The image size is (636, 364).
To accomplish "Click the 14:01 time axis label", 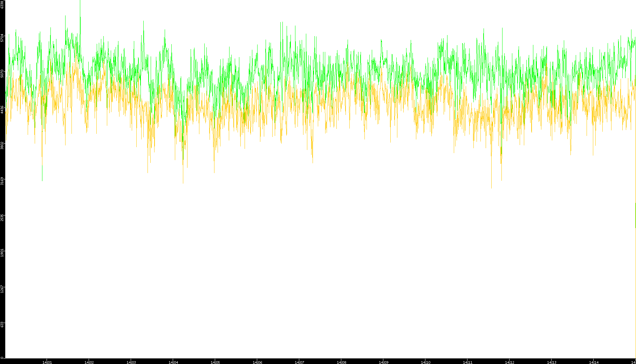I will 47,362.
